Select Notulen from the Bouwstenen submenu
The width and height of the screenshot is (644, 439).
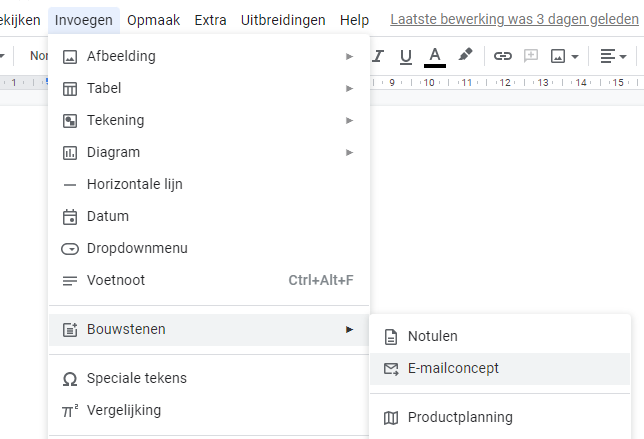coord(500,336)
